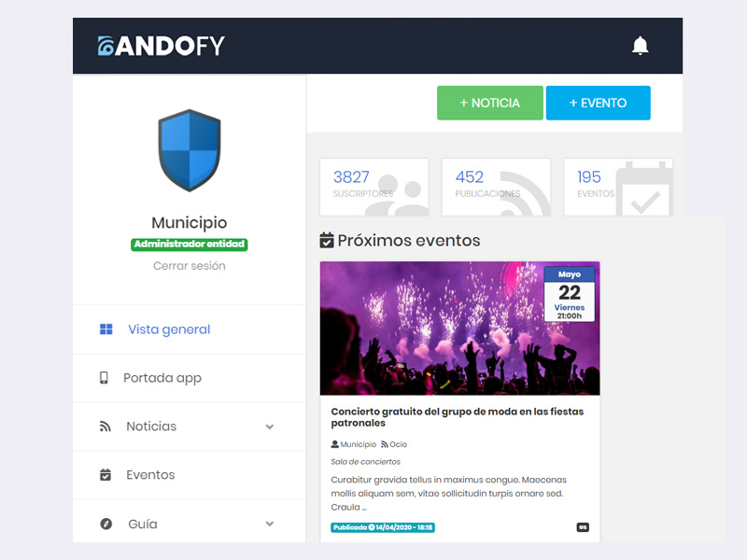Open the concert event photo thumbnail
The width and height of the screenshot is (747, 560).
(x=459, y=329)
